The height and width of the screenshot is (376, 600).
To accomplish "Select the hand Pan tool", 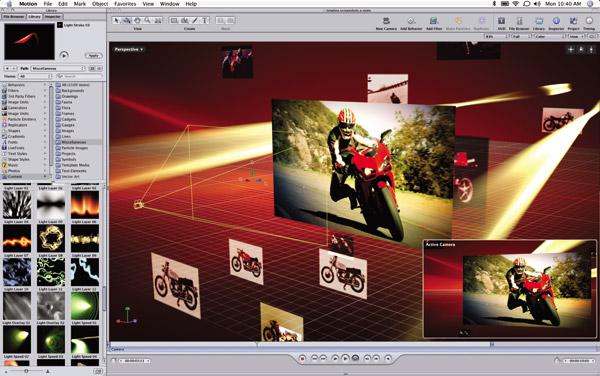I will 137,20.
